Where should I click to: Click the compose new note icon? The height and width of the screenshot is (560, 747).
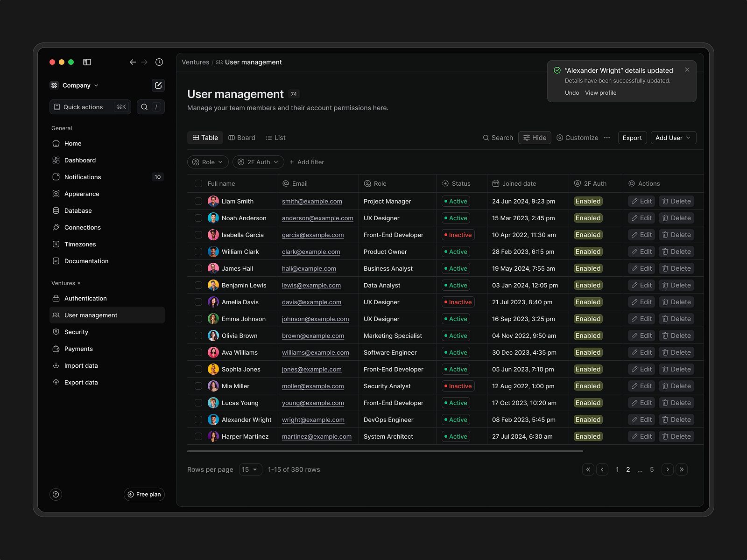pos(158,85)
